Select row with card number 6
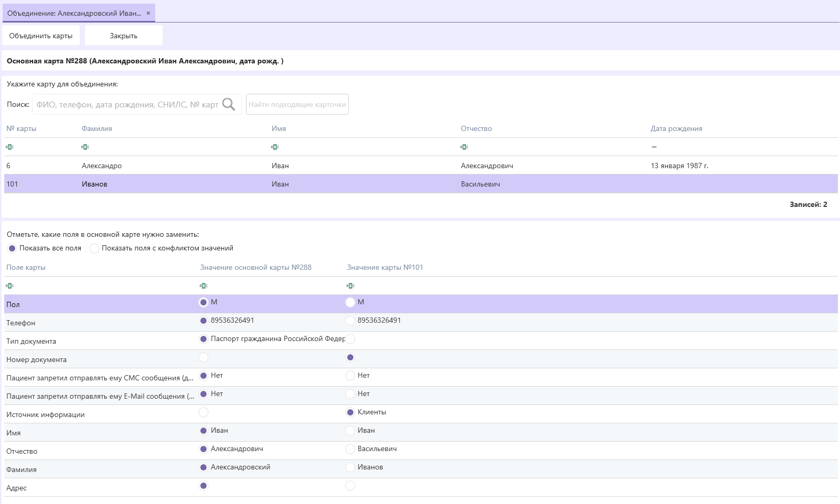 click(x=421, y=166)
